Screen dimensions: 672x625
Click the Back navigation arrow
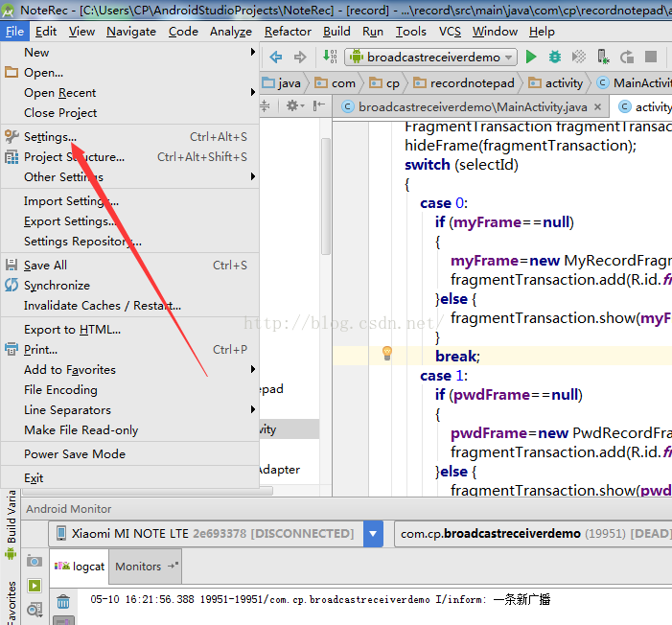coord(276,58)
